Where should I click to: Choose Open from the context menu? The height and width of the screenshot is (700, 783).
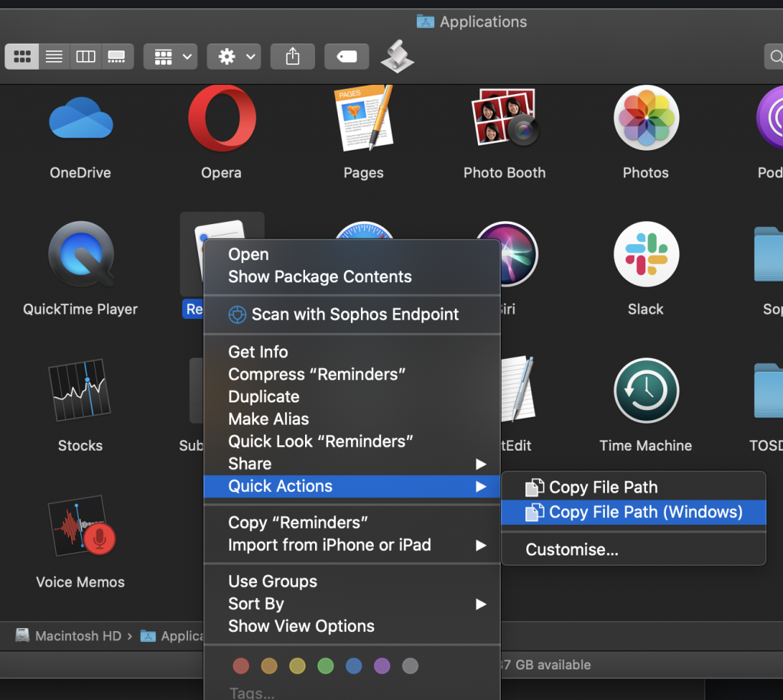(x=352, y=254)
